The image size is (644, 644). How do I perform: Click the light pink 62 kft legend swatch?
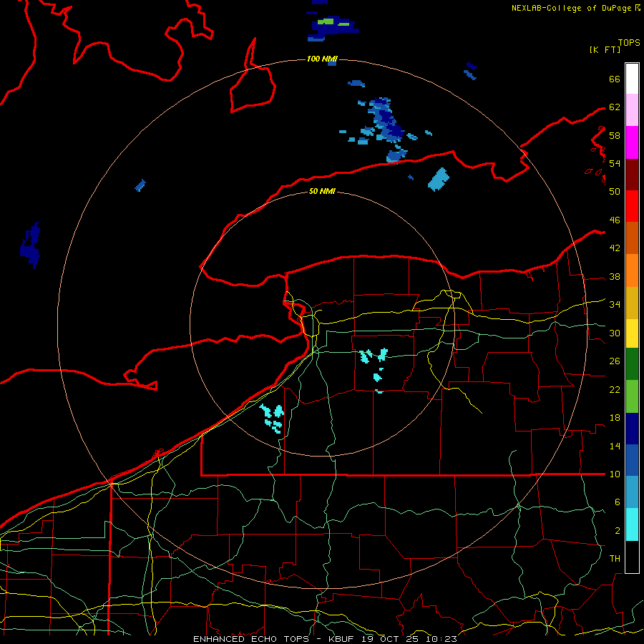(632, 110)
